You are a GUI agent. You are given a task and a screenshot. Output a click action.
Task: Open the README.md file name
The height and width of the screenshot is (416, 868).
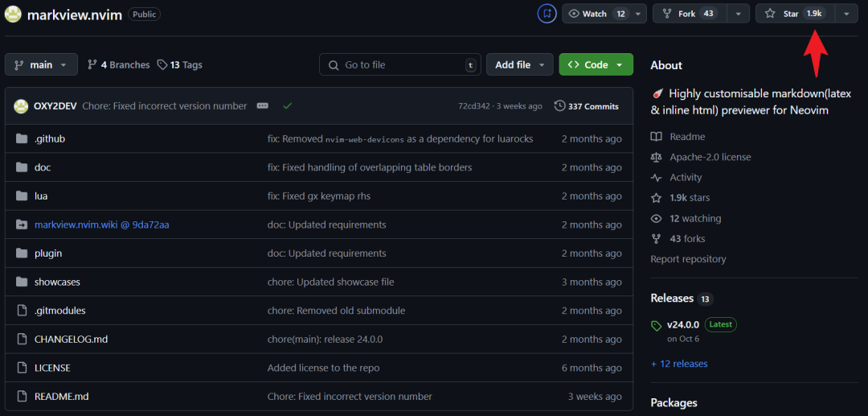tap(61, 397)
